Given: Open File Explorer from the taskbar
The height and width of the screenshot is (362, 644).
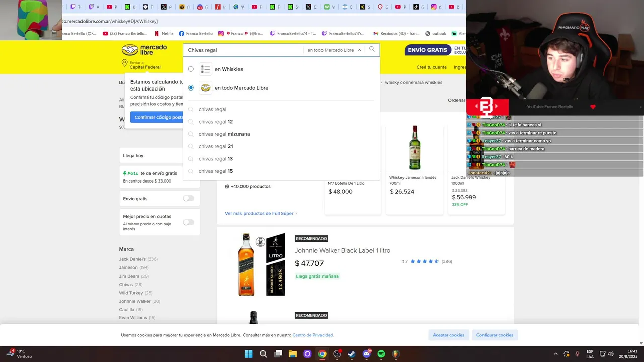Looking at the screenshot, I should [293, 354].
